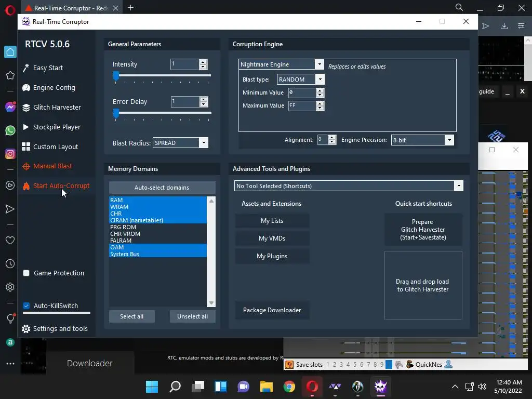Click the Settings and tools gear icon
Viewport: 532px width, 399px height.
(x=26, y=329)
